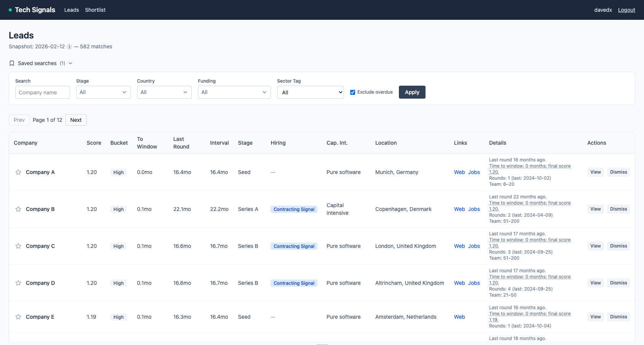Screen dimensions: 644x345
Task: Open the Shortlist nav page
Action: coord(95,10)
